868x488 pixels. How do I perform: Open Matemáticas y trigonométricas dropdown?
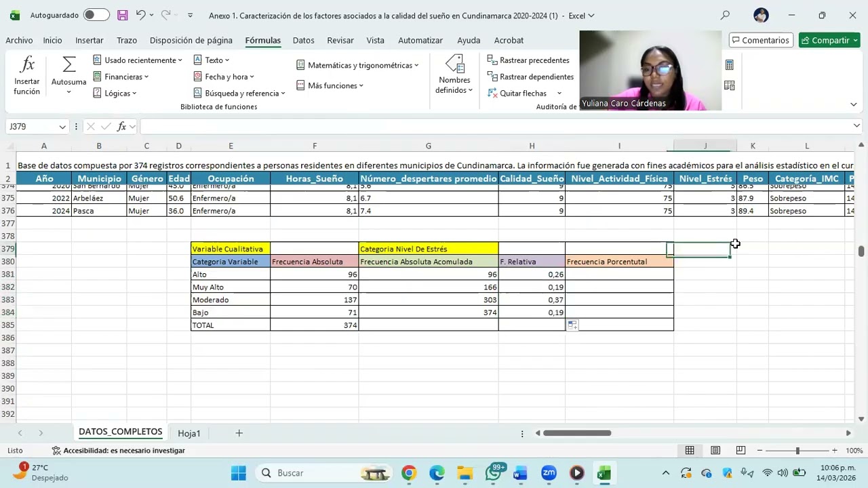(x=357, y=65)
